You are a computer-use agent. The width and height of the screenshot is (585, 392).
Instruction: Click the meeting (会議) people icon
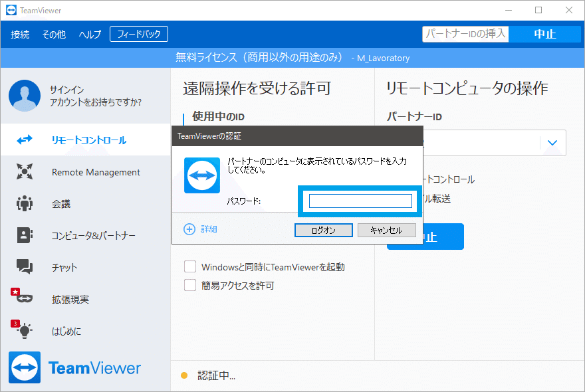(x=25, y=204)
